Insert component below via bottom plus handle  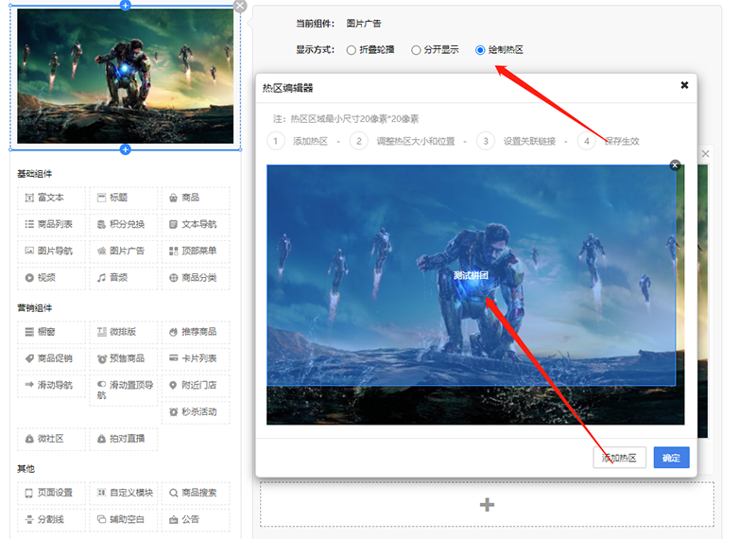coord(126,149)
